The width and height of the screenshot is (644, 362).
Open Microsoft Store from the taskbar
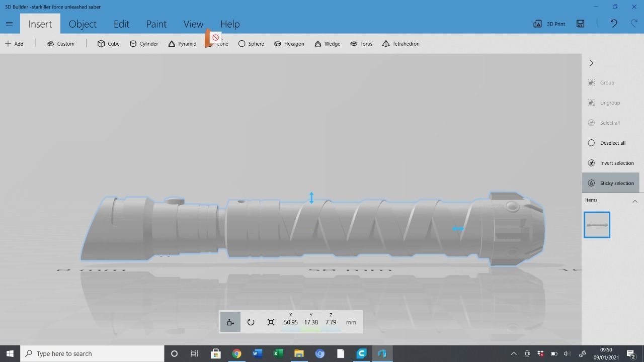(x=215, y=353)
